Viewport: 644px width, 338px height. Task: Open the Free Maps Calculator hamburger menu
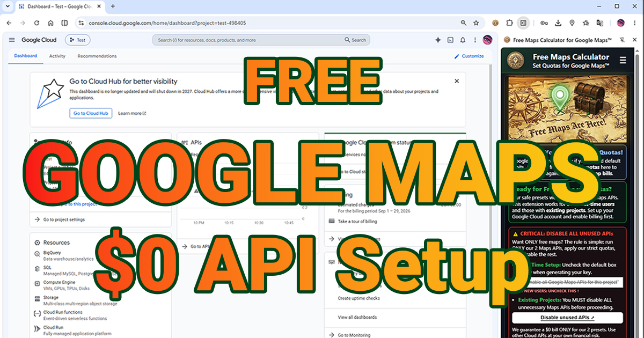tap(623, 60)
